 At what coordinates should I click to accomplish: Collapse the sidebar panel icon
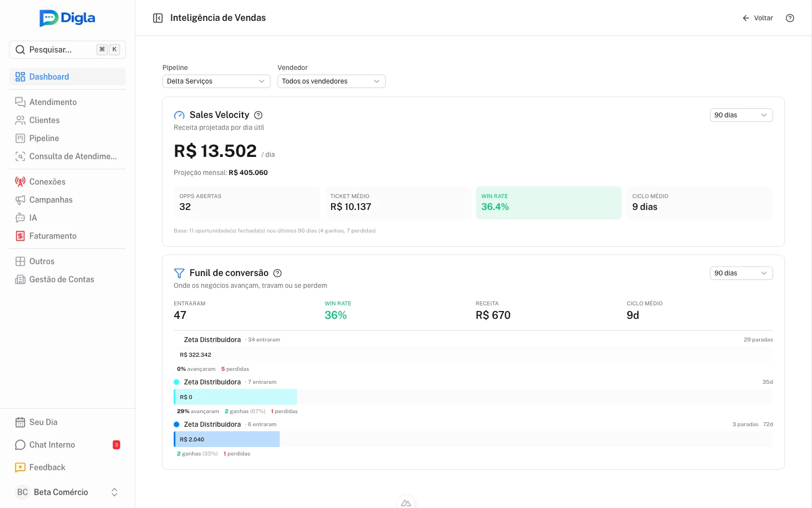(158, 18)
